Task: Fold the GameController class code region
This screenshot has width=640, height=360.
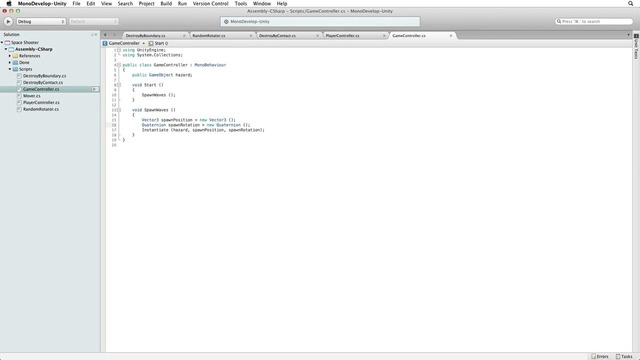Action: click(x=119, y=65)
